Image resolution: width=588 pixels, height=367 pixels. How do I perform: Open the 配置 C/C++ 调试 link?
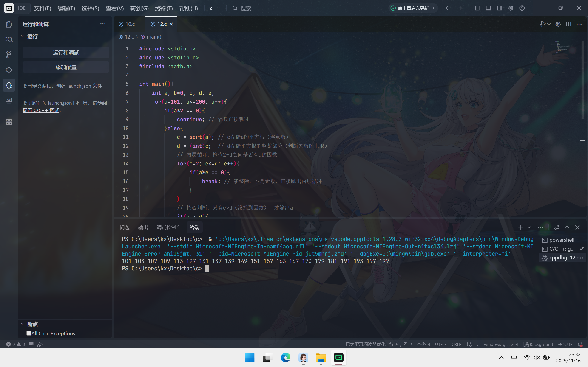click(41, 110)
